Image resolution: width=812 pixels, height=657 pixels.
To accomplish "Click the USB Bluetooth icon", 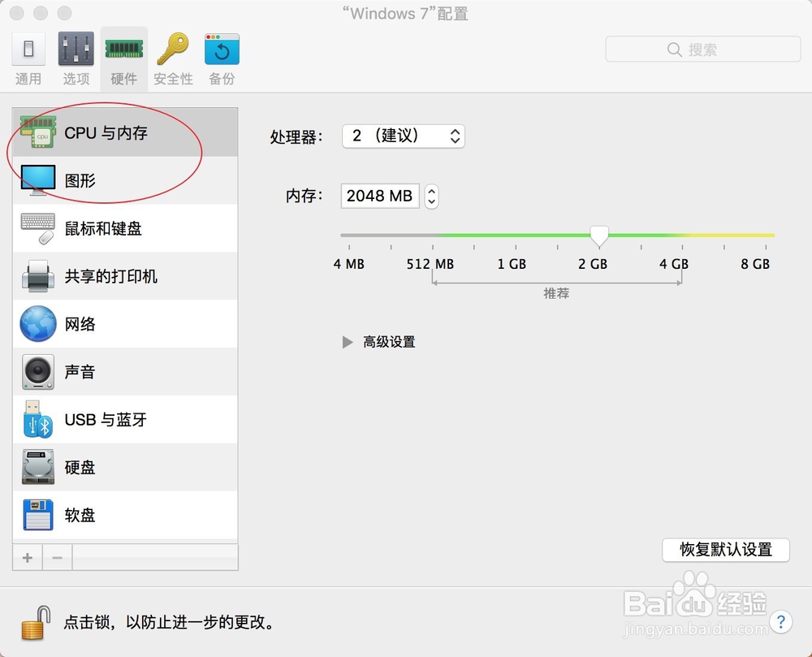I will 38,419.
